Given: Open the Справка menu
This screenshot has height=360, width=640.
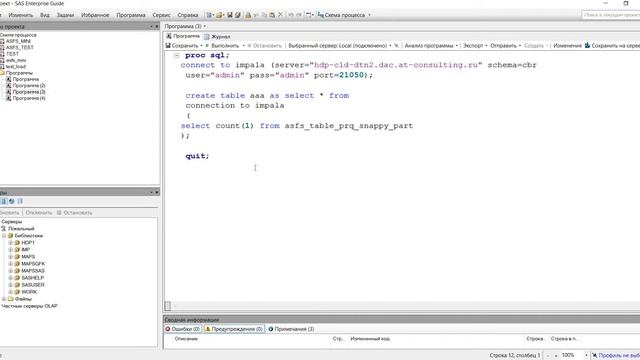Looking at the screenshot, I should pos(188,15).
